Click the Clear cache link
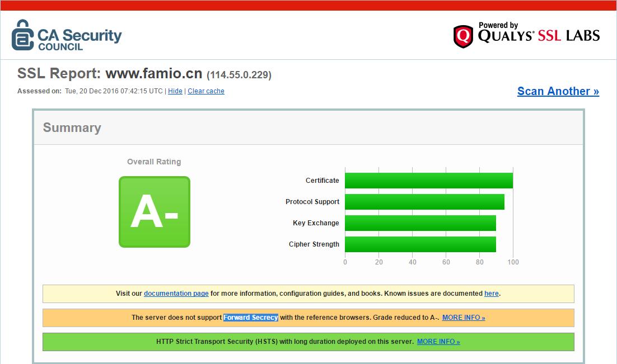Image resolution: width=617 pixels, height=364 pixels. tap(206, 91)
